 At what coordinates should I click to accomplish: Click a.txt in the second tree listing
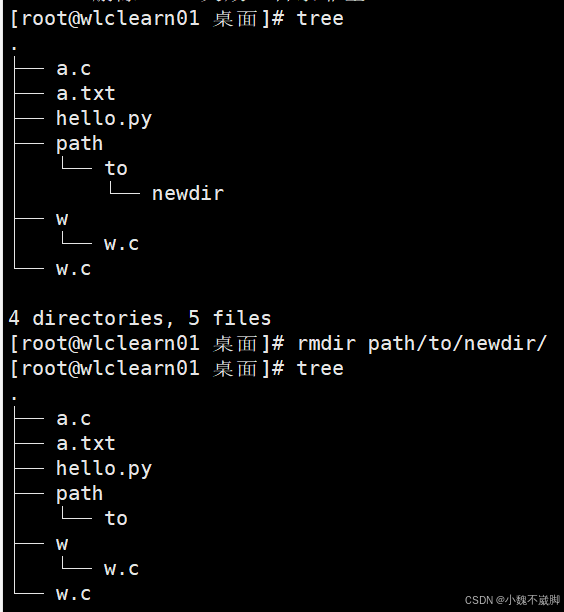coord(86,444)
